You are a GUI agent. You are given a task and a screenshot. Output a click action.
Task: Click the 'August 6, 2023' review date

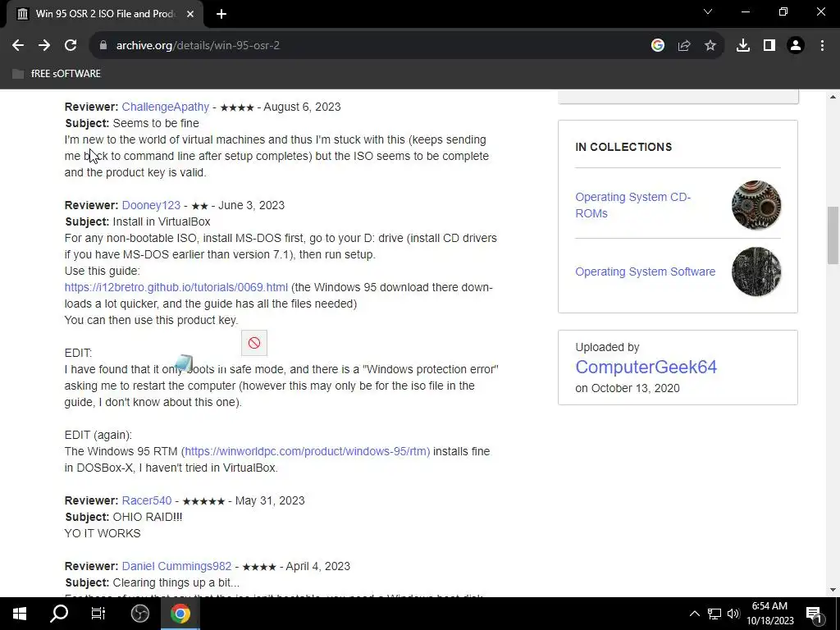click(302, 107)
